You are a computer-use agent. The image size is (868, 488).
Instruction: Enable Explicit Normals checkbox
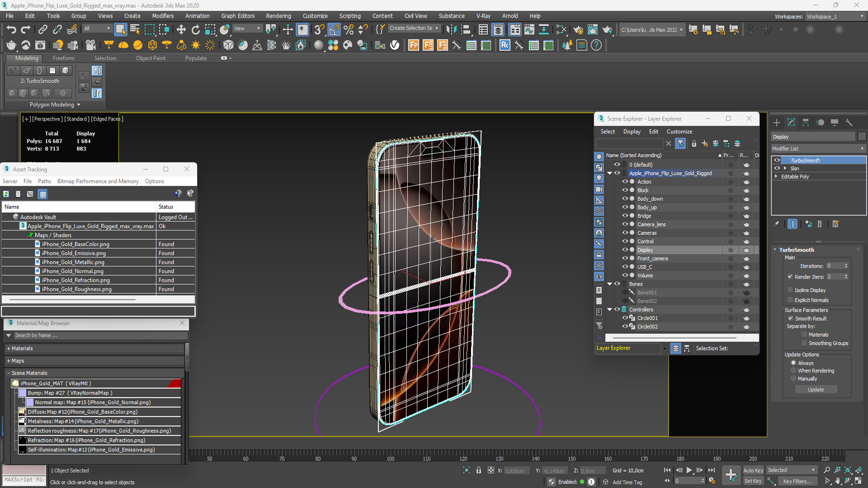click(x=790, y=300)
